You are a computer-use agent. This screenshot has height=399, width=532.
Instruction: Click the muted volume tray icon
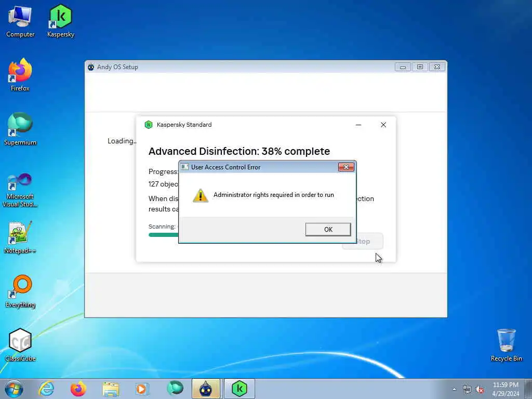(480, 390)
